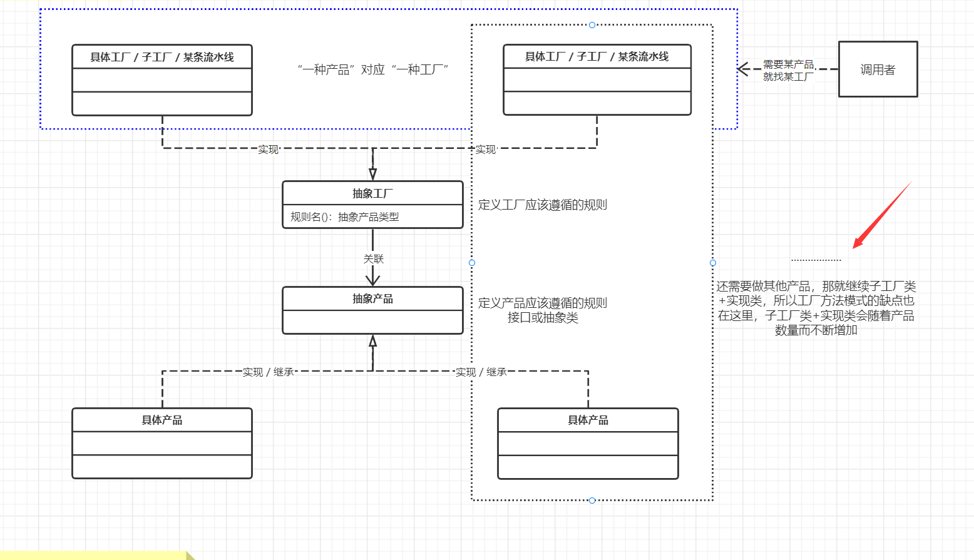Image resolution: width=974 pixels, height=560 pixels.
Task: Select the 抽象产品 class header
Action: (x=372, y=298)
